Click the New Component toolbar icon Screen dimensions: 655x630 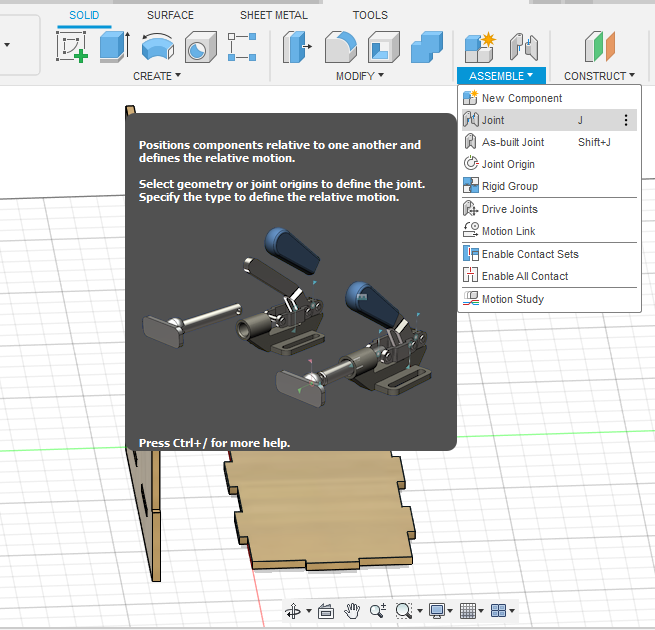[x=480, y=47]
